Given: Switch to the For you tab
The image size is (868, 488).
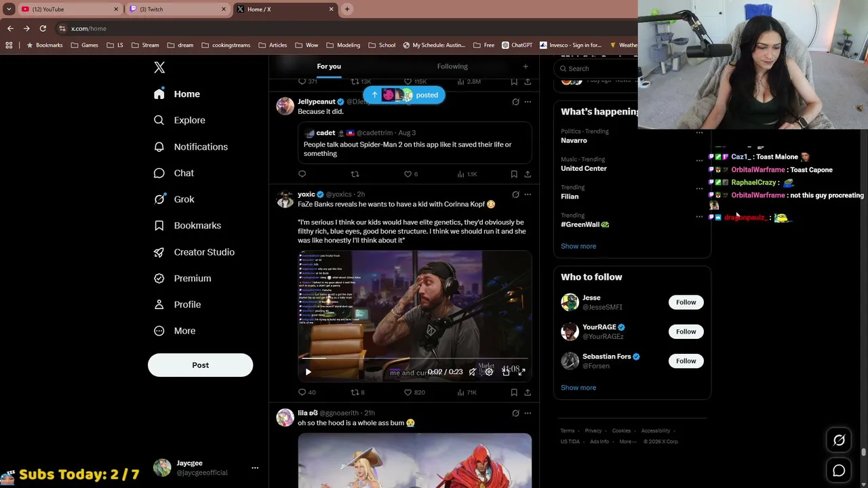Looking at the screenshot, I should (329, 66).
